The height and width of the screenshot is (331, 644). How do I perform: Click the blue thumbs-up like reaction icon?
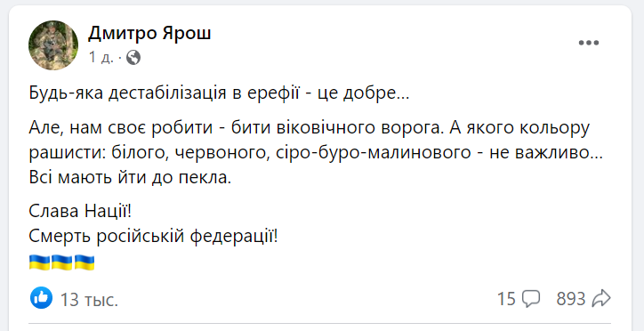41,298
